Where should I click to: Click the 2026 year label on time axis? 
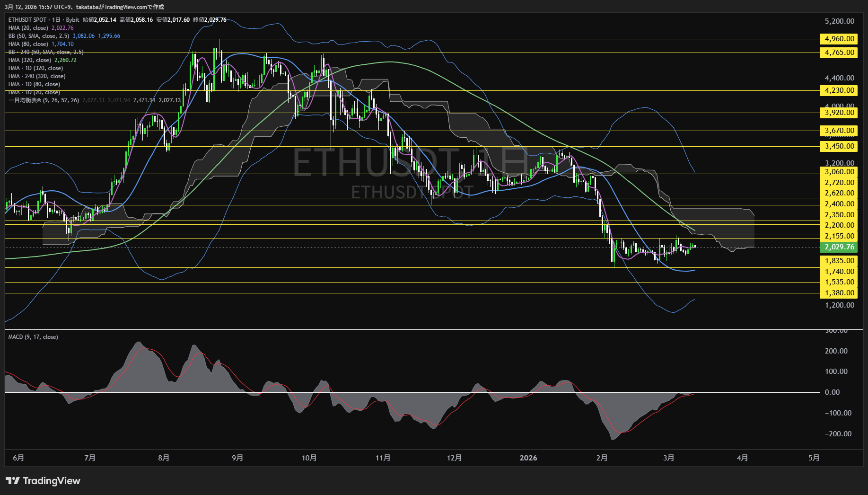coord(528,458)
